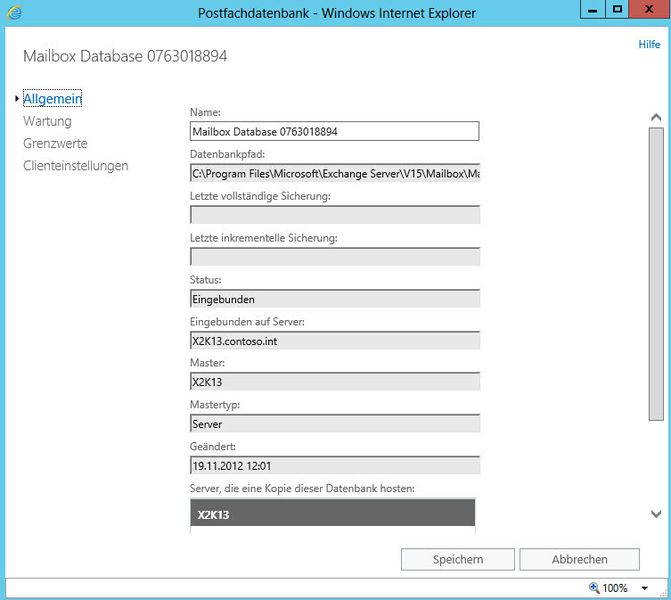Click Letzte vollständige Sicherung: label

[x=260, y=196]
